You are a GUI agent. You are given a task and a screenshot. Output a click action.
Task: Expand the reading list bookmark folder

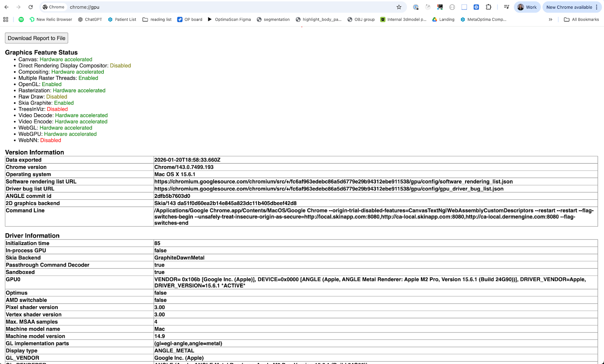point(157,20)
